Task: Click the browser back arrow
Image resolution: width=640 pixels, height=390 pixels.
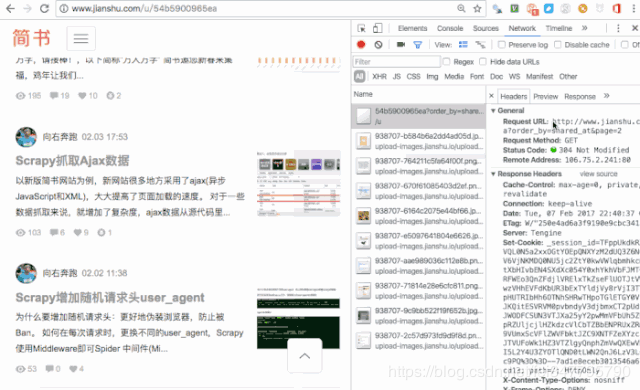Action: click(x=10, y=9)
